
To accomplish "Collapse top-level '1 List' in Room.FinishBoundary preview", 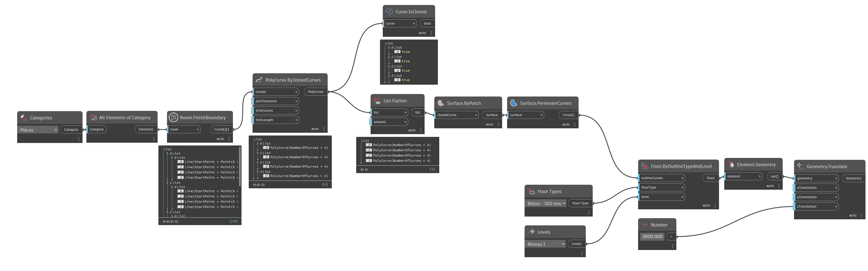I will tap(167, 183).
